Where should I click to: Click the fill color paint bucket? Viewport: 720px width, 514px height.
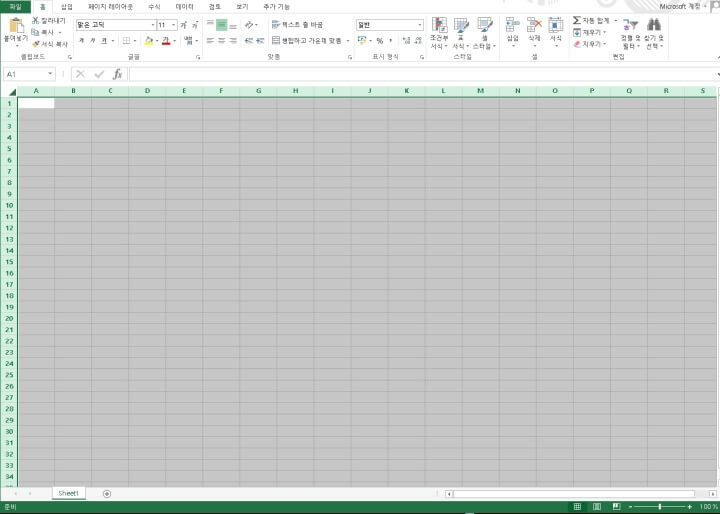148,41
